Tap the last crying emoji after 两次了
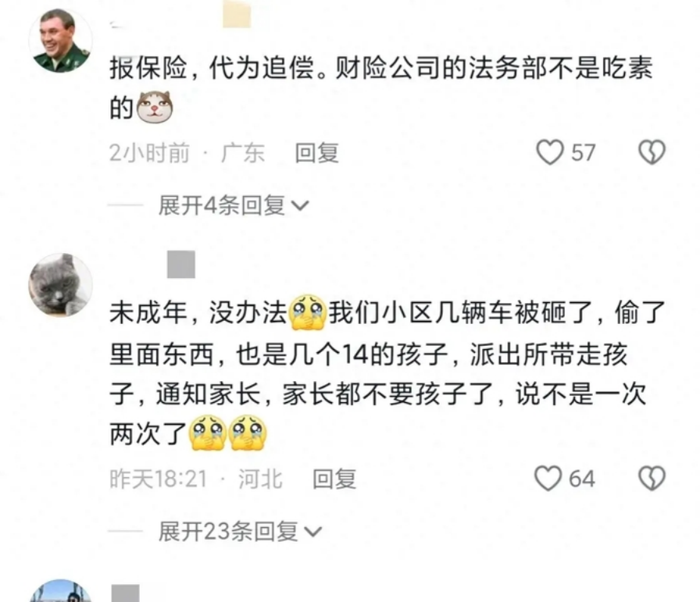The image size is (700, 602). (x=248, y=433)
